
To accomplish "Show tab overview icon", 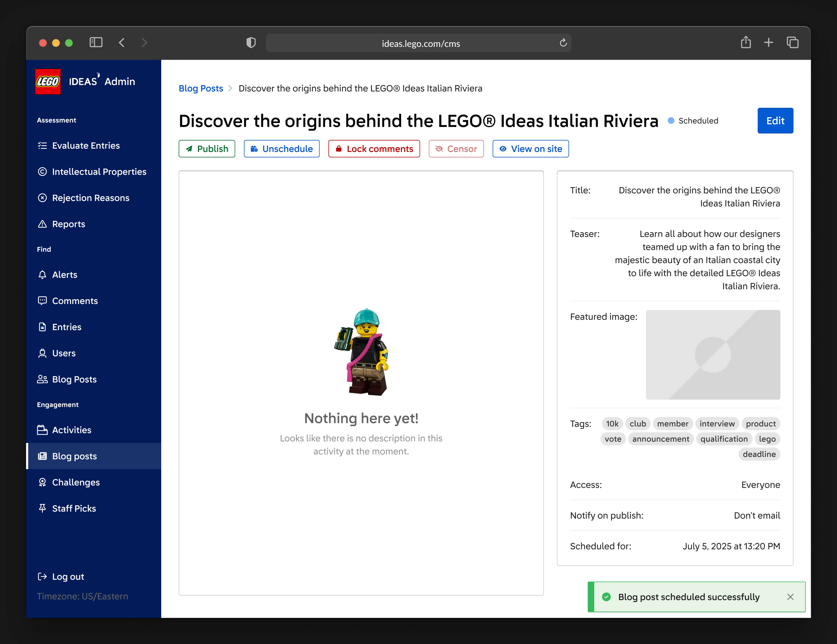I will click(792, 42).
